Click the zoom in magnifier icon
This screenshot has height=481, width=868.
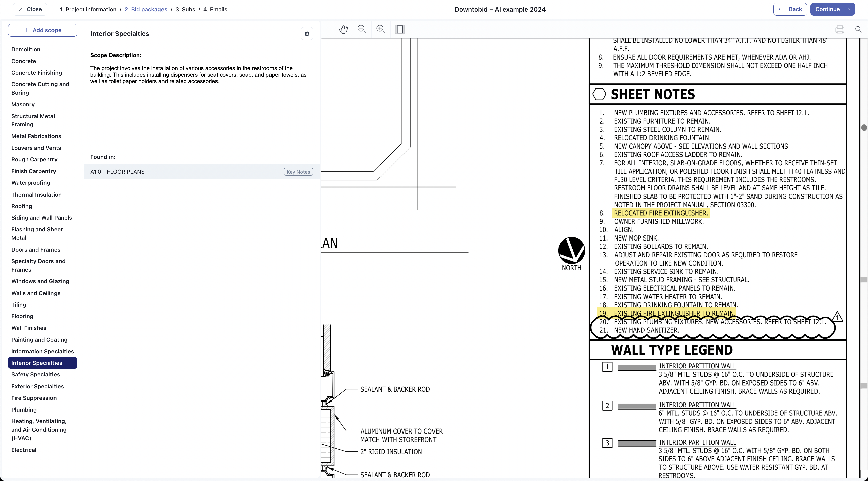tap(381, 29)
